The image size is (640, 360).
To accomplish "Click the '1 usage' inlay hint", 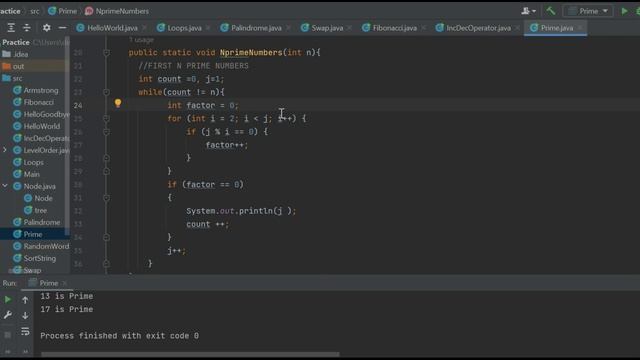I will click(141, 40).
